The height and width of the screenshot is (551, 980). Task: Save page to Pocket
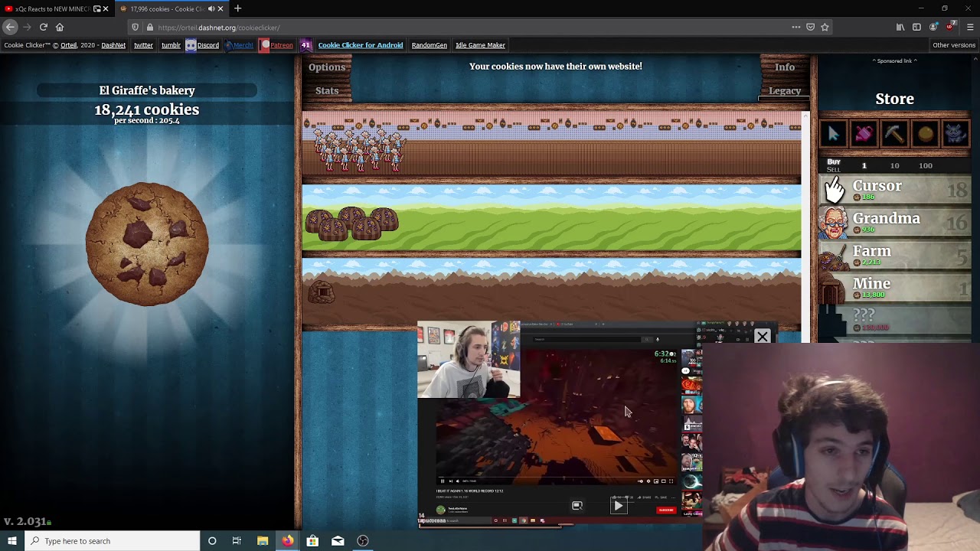[x=811, y=27]
